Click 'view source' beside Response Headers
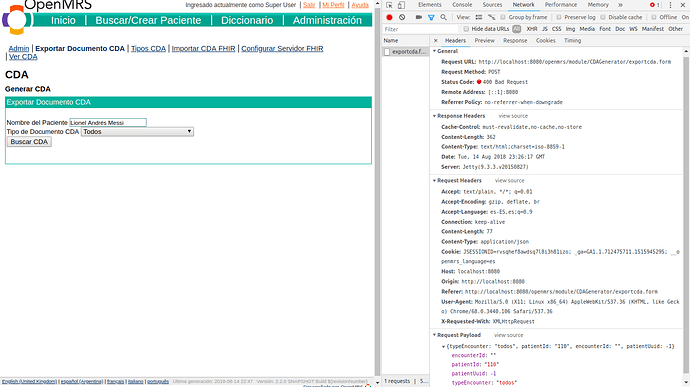Image resolution: width=690 pixels, height=387 pixels. pyautogui.click(x=513, y=116)
